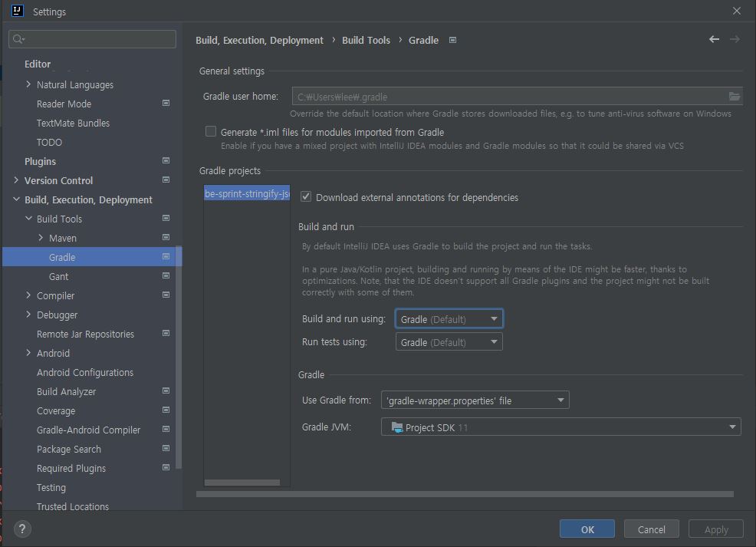Click Build, Execution, Deployment breadcrumb
Screen dimensions: 756x547
(x=259, y=40)
